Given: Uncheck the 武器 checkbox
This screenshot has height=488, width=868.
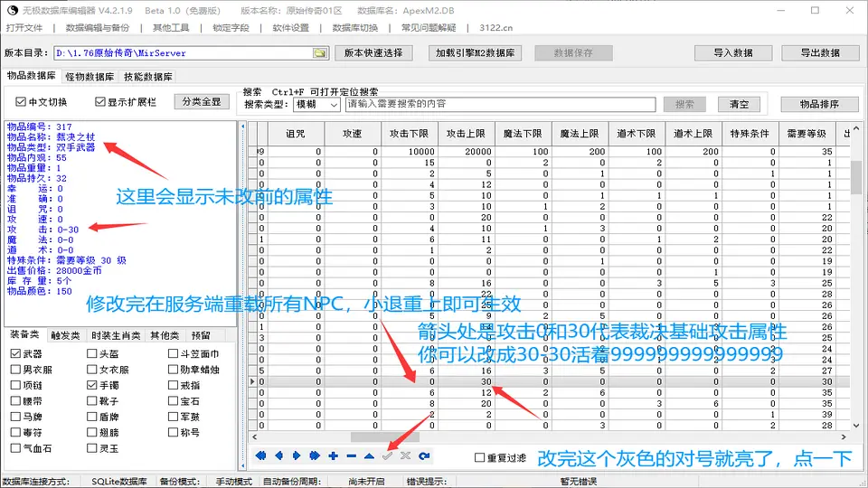Looking at the screenshot, I should click(15, 353).
